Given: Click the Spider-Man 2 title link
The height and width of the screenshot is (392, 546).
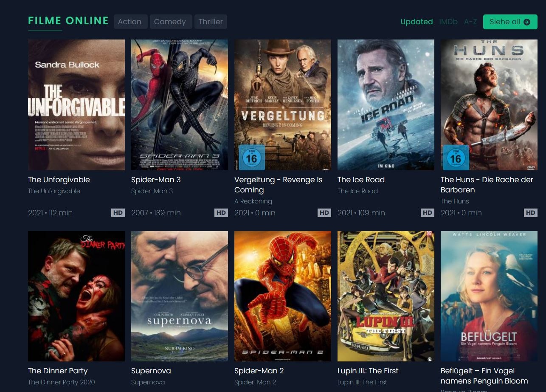Looking at the screenshot, I should (259, 371).
